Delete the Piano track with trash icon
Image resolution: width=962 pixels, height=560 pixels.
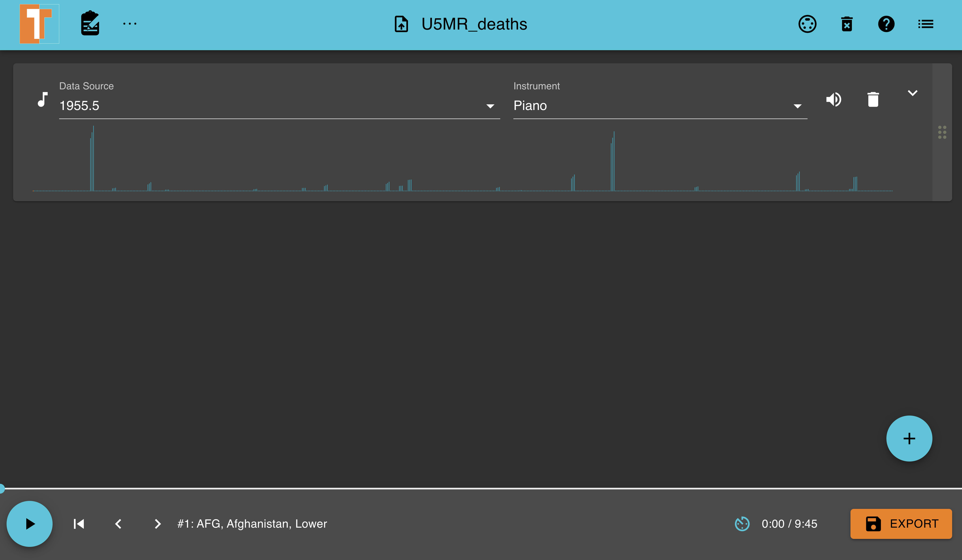pos(873,100)
